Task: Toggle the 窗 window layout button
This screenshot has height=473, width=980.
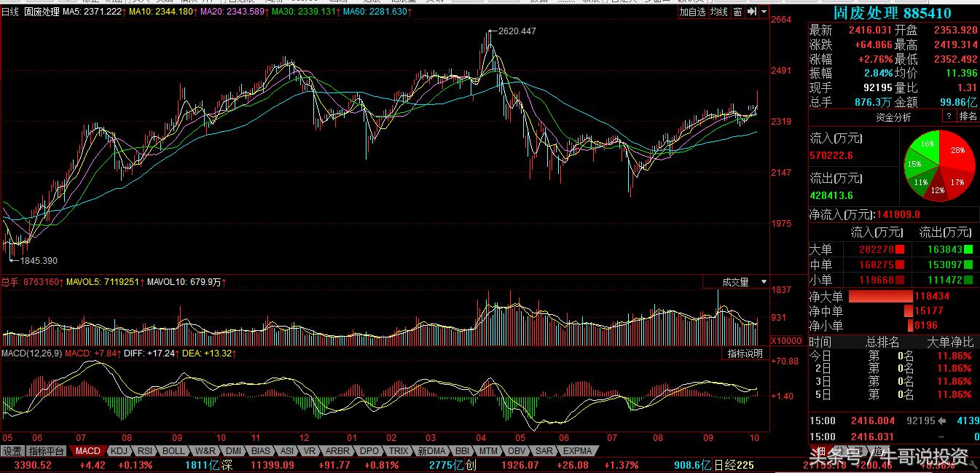Action: coord(737,12)
